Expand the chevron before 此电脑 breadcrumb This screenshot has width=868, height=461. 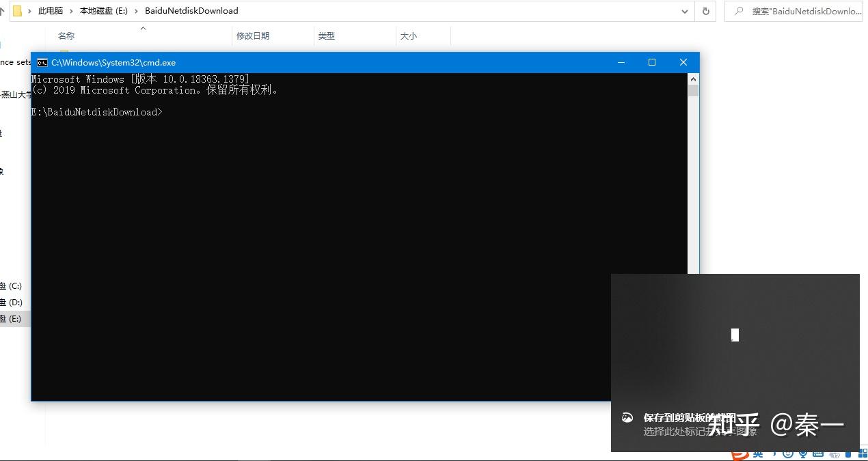tap(29, 11)
